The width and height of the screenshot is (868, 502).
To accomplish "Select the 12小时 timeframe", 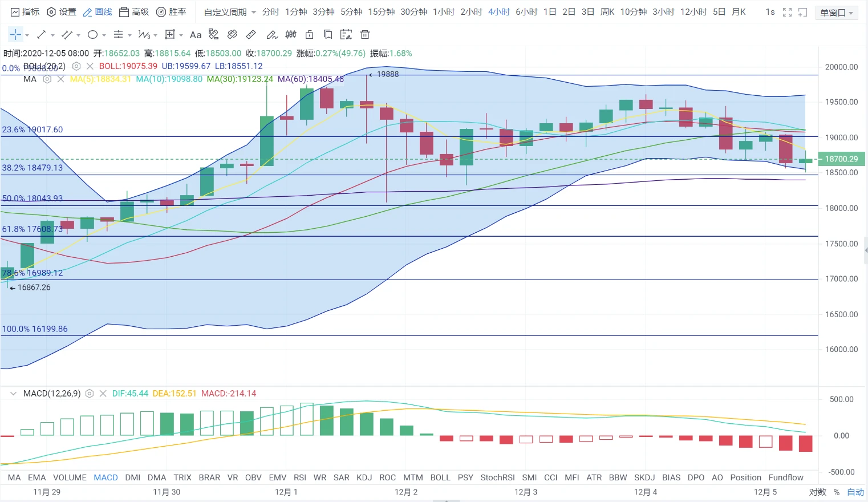I will pos(693,12).
